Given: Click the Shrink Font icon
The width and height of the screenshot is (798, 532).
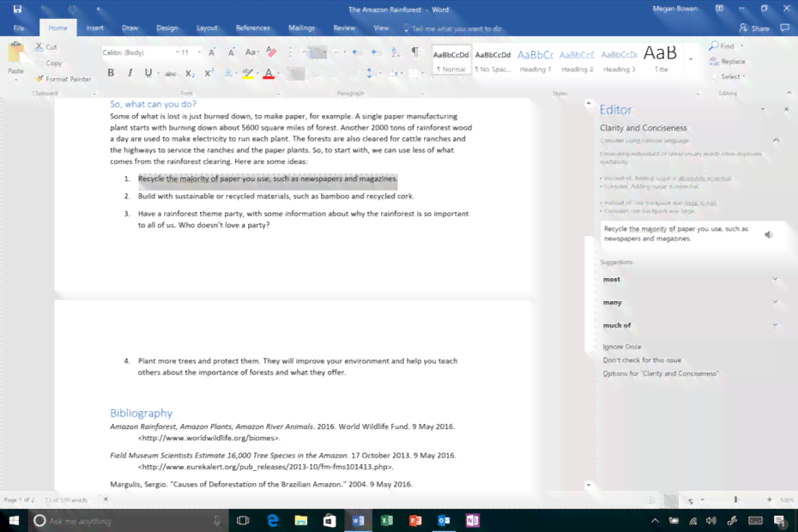Looking at the screenshot, I should 231,52.
